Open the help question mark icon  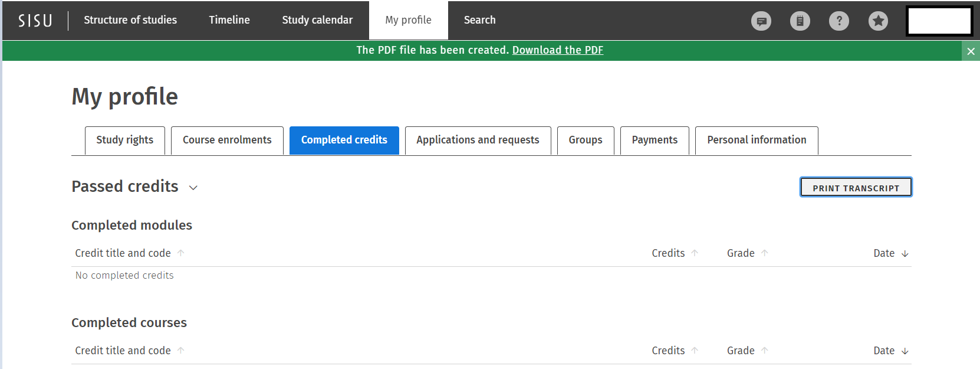(838, 21)
